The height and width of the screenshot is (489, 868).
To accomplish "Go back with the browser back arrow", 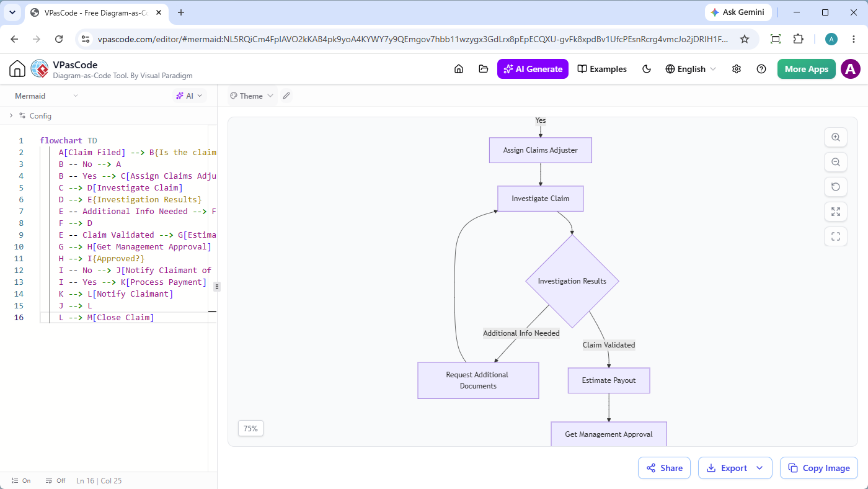I will (14, 38).
